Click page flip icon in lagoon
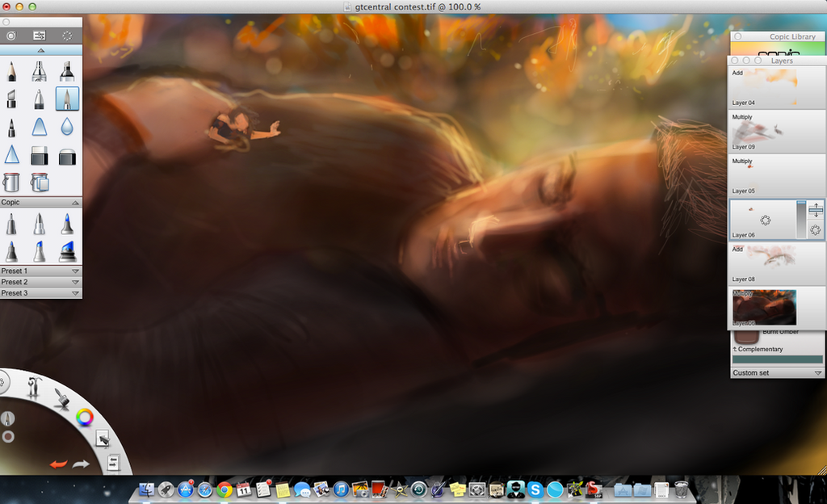Screen dimensions: 827x504 [113, 463]
